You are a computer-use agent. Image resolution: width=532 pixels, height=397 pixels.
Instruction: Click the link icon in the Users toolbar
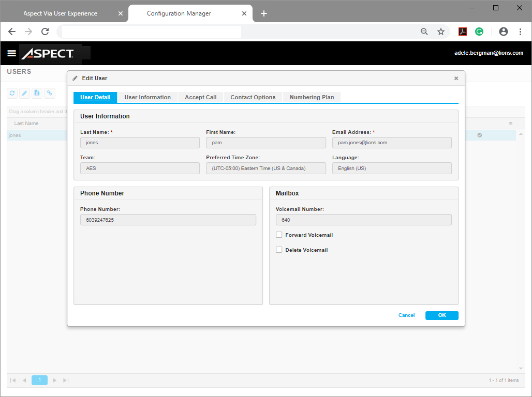[x=50, y=93]
